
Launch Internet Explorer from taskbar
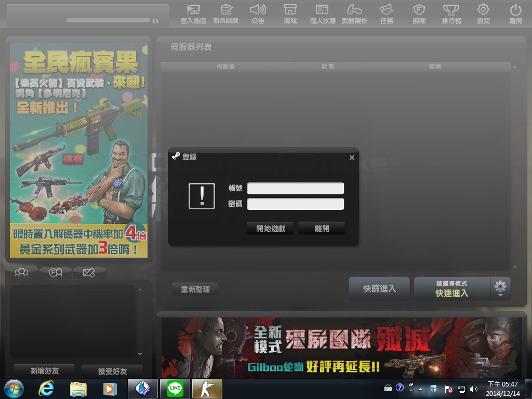46,389
